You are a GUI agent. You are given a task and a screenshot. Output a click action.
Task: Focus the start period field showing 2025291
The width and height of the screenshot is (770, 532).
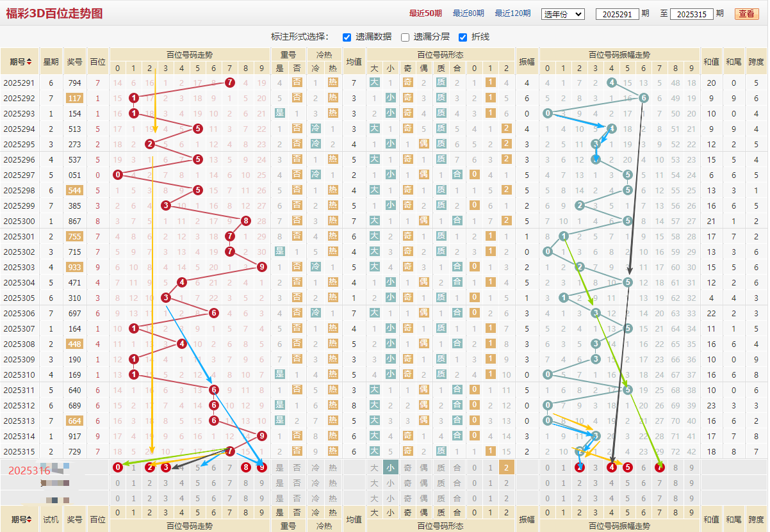click(617, 14)
